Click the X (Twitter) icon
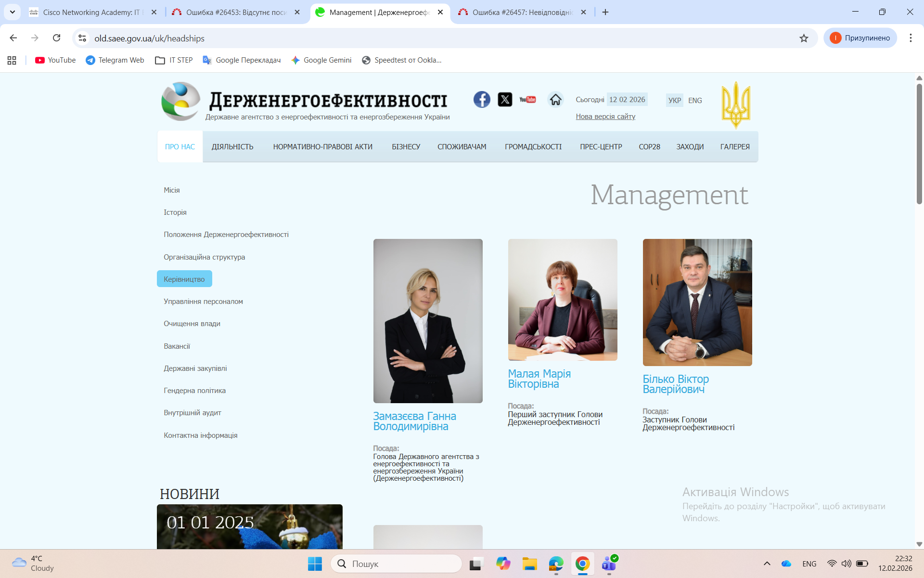Viewport: 924px width, 578px height. [x=505, y=100]
